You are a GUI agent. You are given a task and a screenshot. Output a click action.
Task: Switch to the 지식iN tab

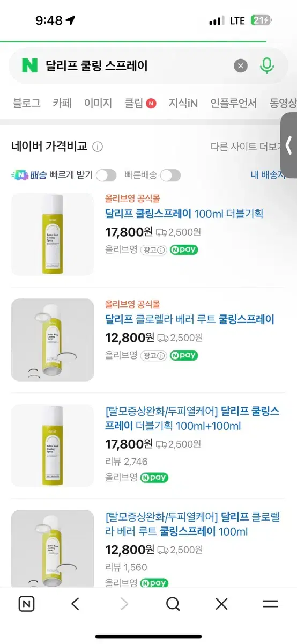pos(183,103)
